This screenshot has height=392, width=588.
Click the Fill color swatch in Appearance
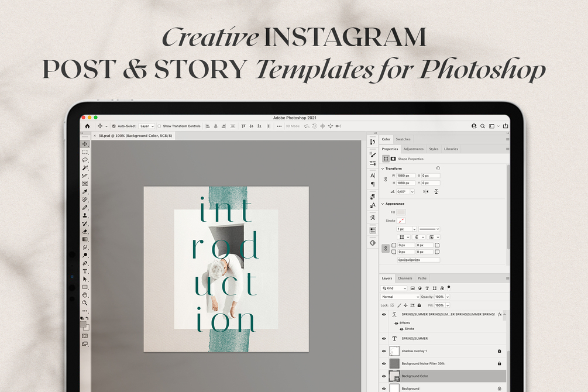(401, 212)
